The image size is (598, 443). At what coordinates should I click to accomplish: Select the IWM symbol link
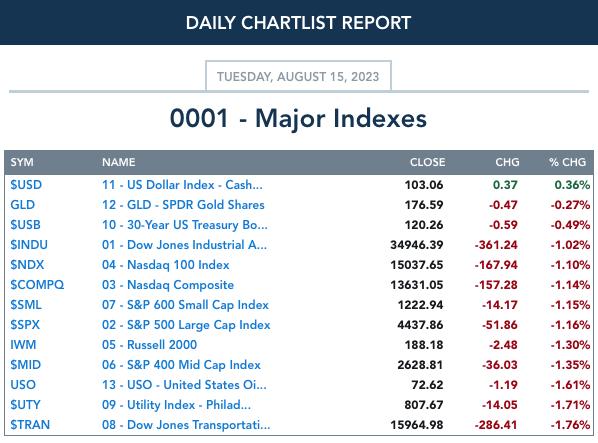(23, 345)
